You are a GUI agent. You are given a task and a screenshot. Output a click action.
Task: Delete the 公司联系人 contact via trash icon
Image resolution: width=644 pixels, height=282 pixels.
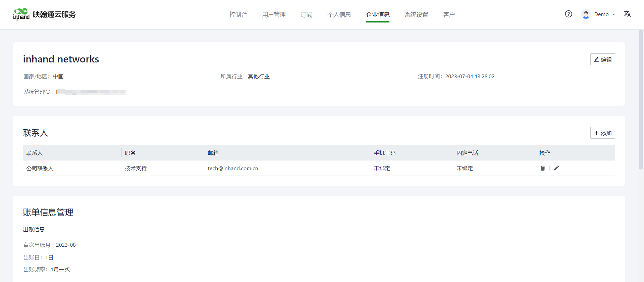tap(543, 168)
